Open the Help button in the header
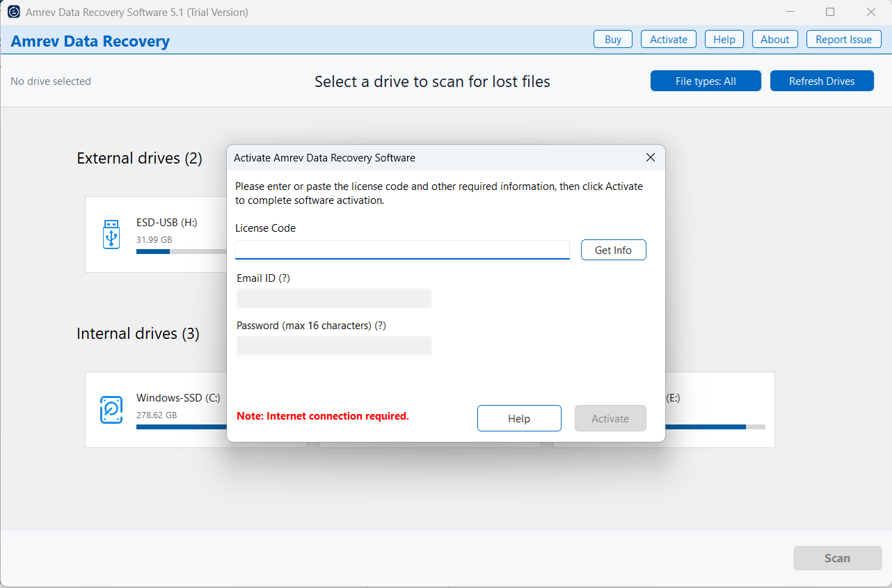The width and height of the screenshot is (892, 588). click(x=724, y=40)
